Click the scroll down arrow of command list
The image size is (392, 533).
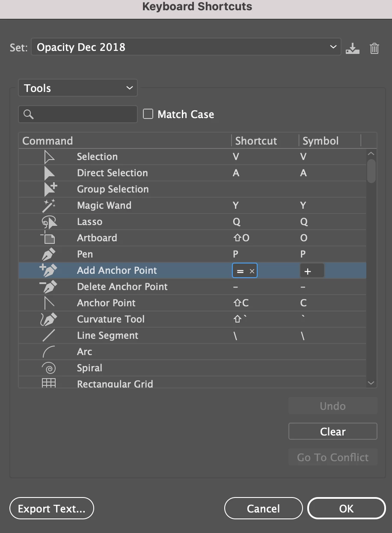[371, 383]
